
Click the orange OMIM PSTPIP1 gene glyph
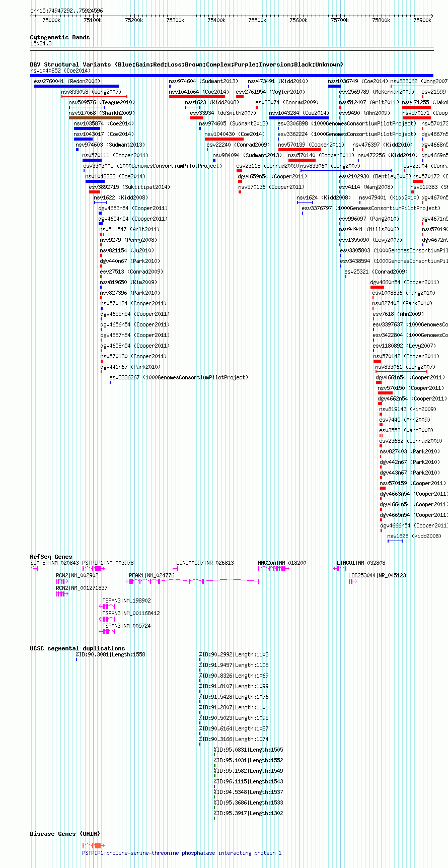pos(94,845)
